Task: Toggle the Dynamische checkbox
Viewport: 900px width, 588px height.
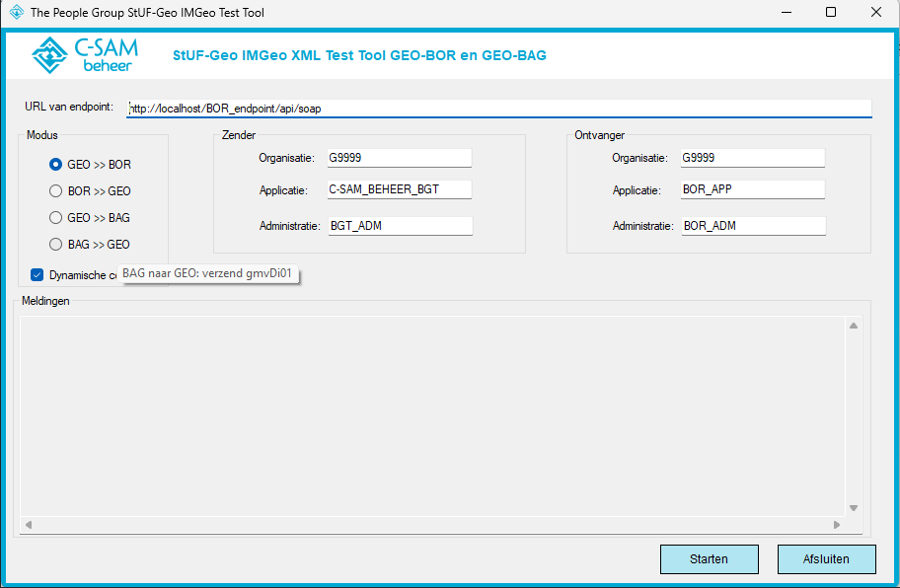Action: tap(37, 275)
